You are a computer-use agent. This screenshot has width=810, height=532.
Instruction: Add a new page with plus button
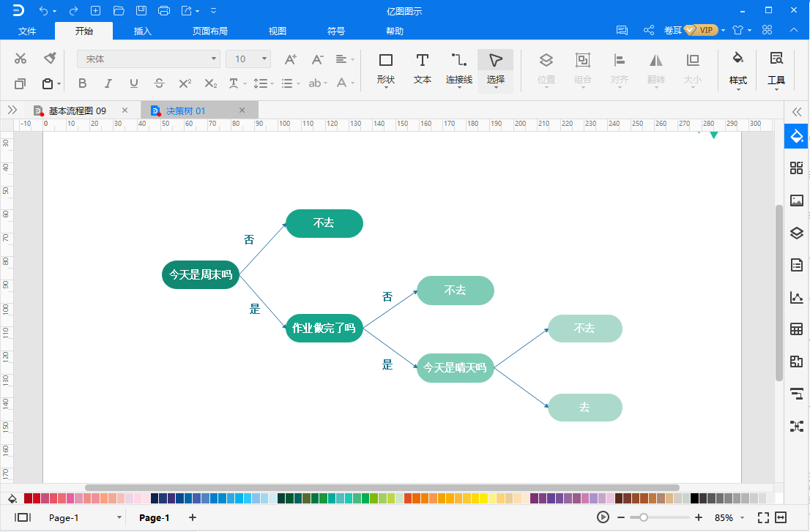click(x=193, y=518)
